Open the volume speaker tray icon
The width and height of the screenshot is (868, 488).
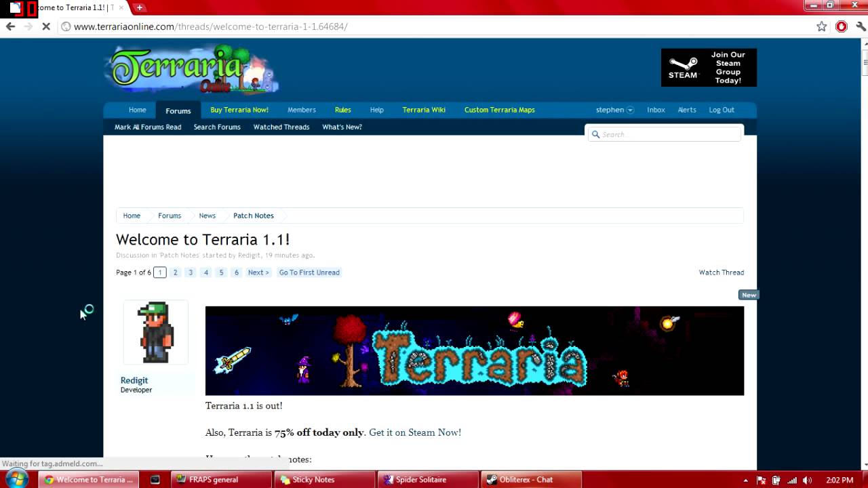tap(807, 480)
